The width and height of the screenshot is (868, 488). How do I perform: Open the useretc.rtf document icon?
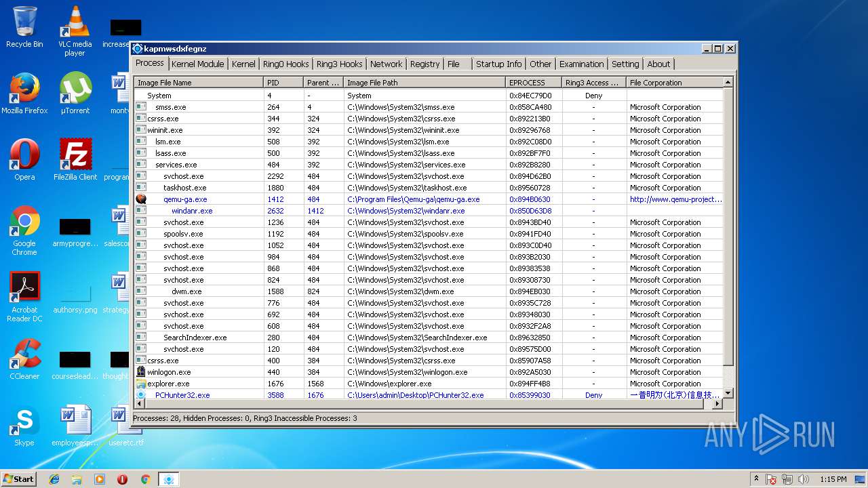click(x=126, y=426)
